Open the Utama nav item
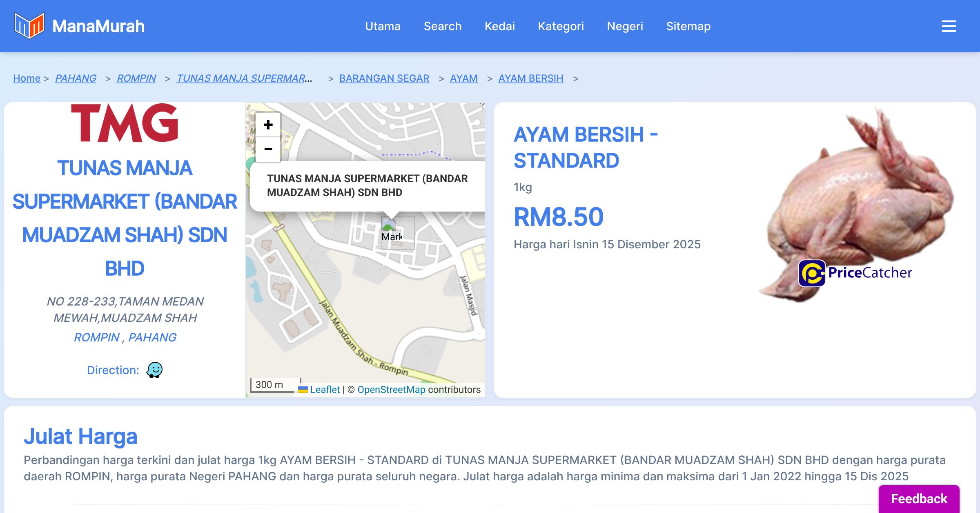Viewport: 980px width, 513px height. coord(383,26)
